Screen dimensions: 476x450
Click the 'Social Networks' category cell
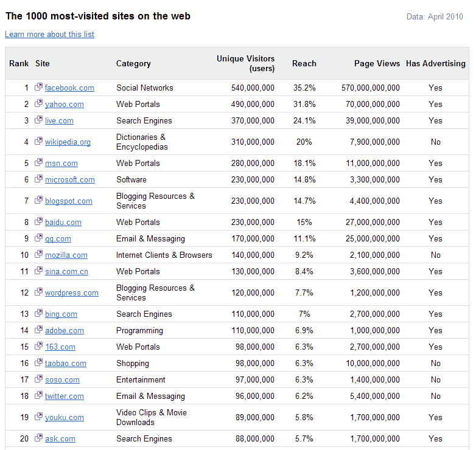[x=144, y=88]
